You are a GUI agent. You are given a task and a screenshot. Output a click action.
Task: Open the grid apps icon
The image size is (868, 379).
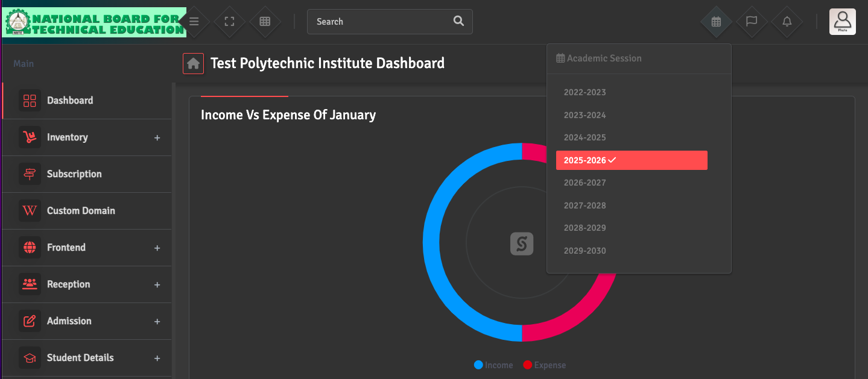pos(264,22)
